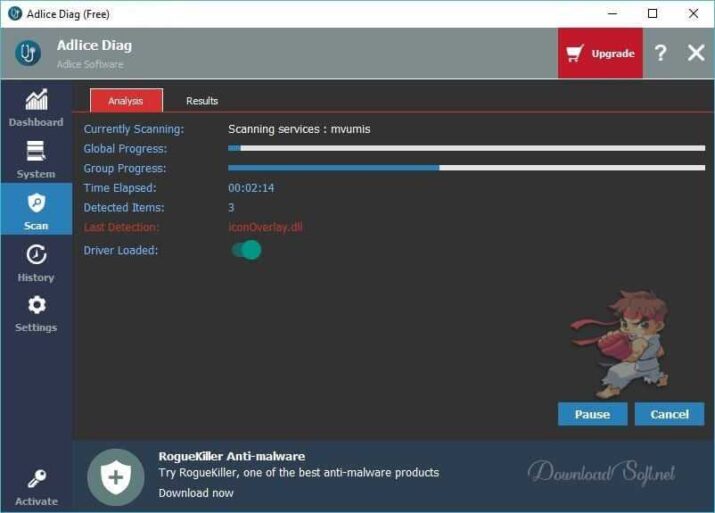Click the title bar app icon
The width and height of the screenshot is (715, 513).
15,14
